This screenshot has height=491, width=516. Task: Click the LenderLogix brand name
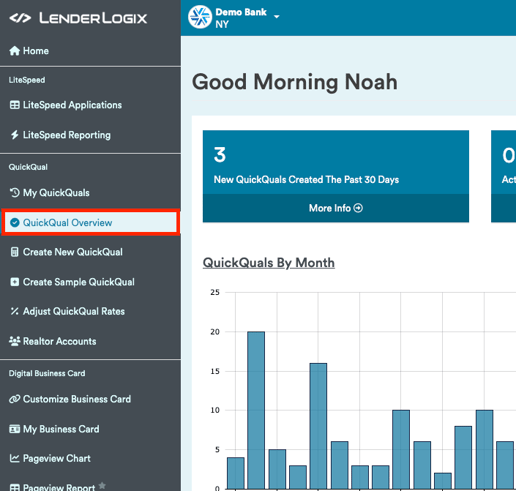93,18
